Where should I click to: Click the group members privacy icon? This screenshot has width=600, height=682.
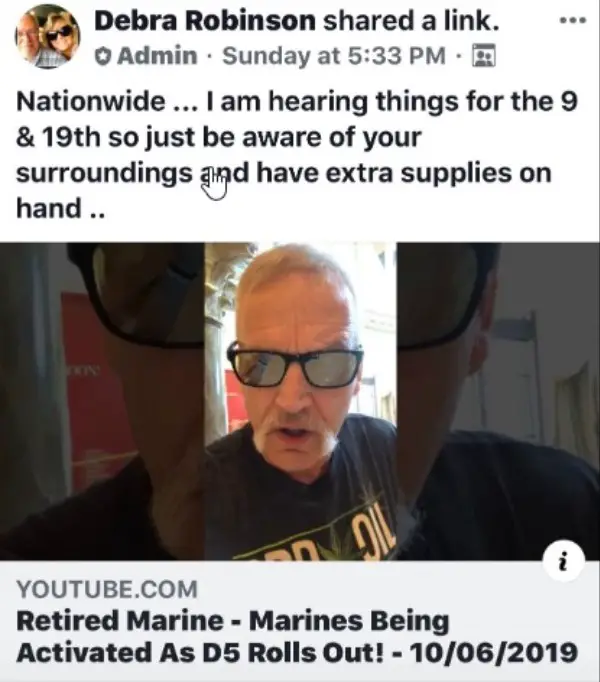click(484, 56)
